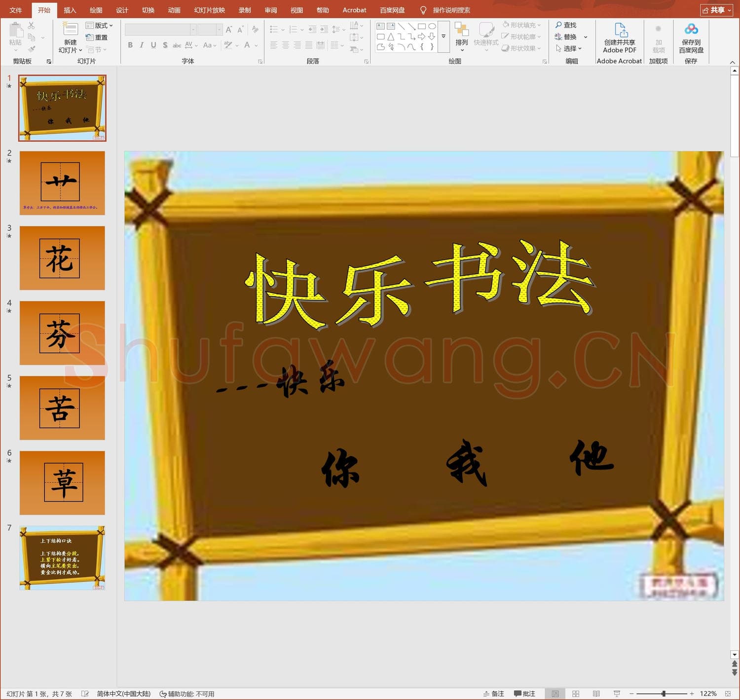Click the Create and Share Adobe PDF icon
The width and height of the screenshot is (740, 700).
point(621,30)
